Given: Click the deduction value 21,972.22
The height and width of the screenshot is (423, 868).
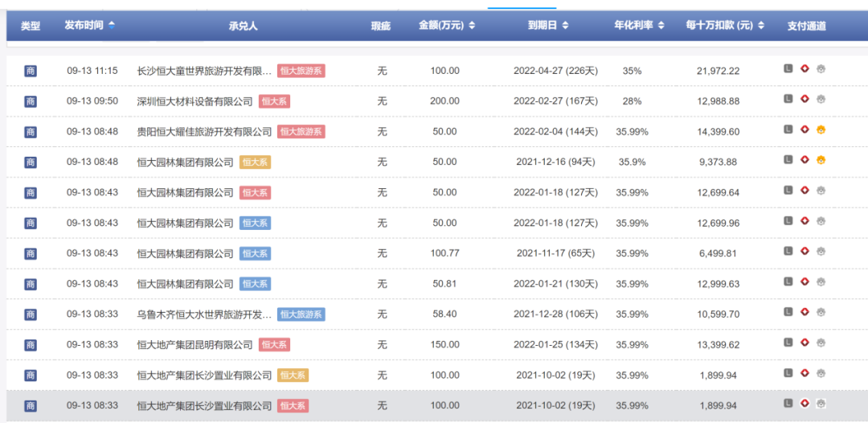Looking at the screenshot, I should [719, 71].
